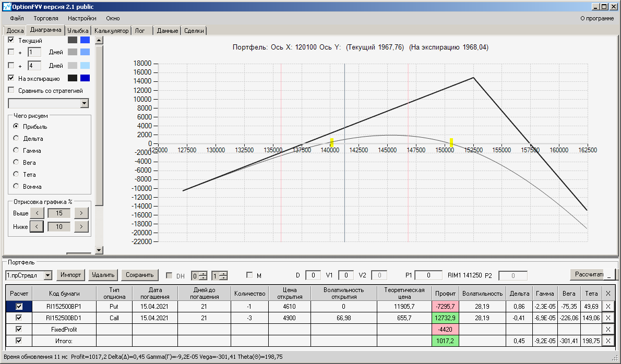This screenshot has height=364, width=621.
Task: Enable the +1 Дней curve checkbox
Action: tap(11, 52)
